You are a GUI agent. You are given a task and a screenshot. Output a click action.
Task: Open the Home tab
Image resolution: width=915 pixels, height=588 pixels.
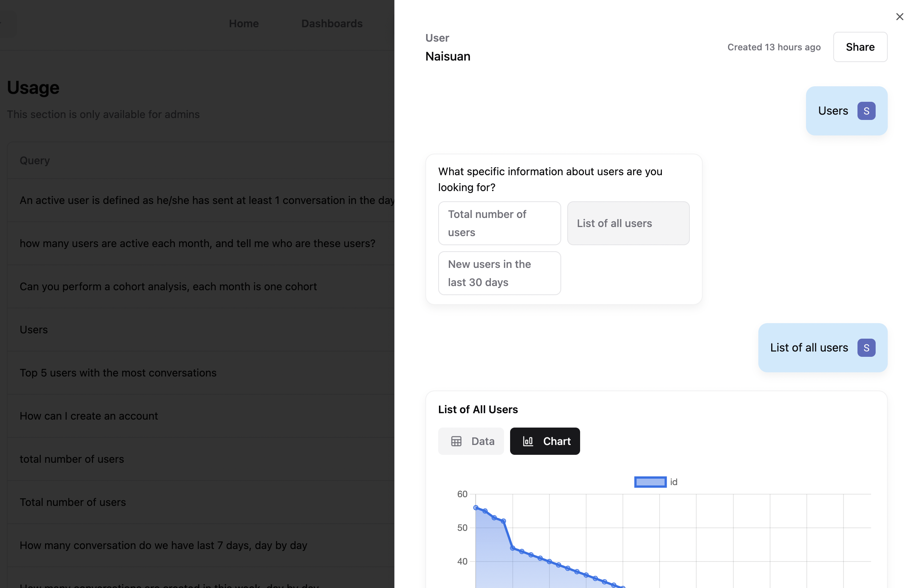[x=244, y=23]
